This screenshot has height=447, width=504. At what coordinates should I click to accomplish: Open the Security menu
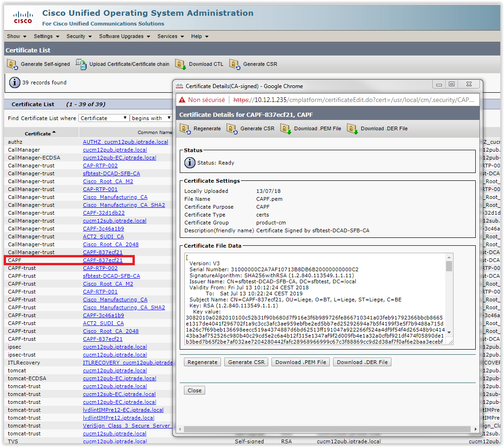(x=79, y=36)
